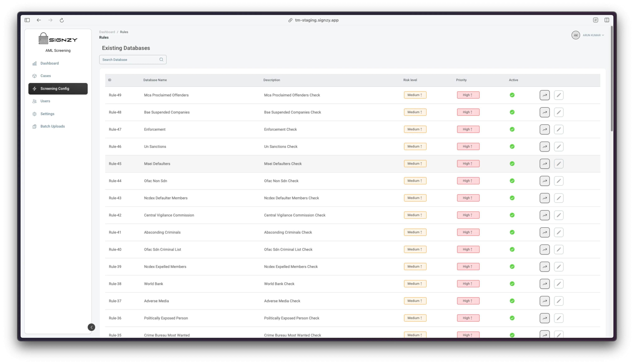Viewport: 634px width, 364px height.
Task: Toggle active checkmark for Ncdex Expelled Members
Action: [x=512, y=267]
